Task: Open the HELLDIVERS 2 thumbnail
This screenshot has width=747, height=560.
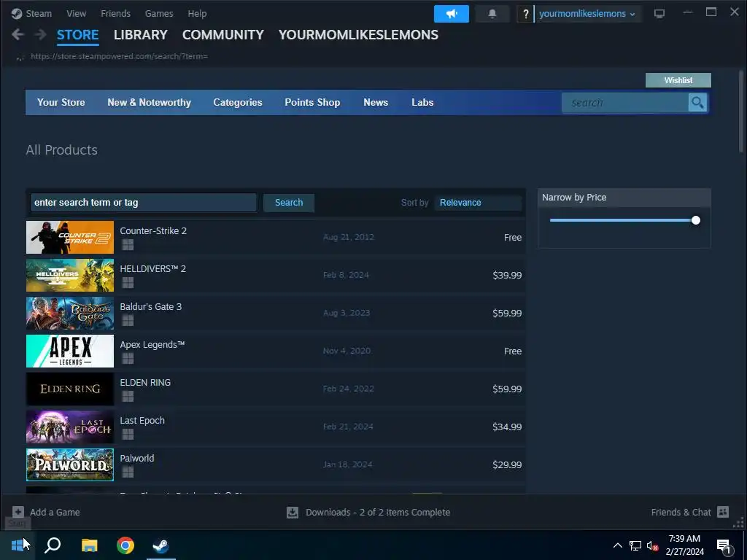Action: tap(70, 275)
